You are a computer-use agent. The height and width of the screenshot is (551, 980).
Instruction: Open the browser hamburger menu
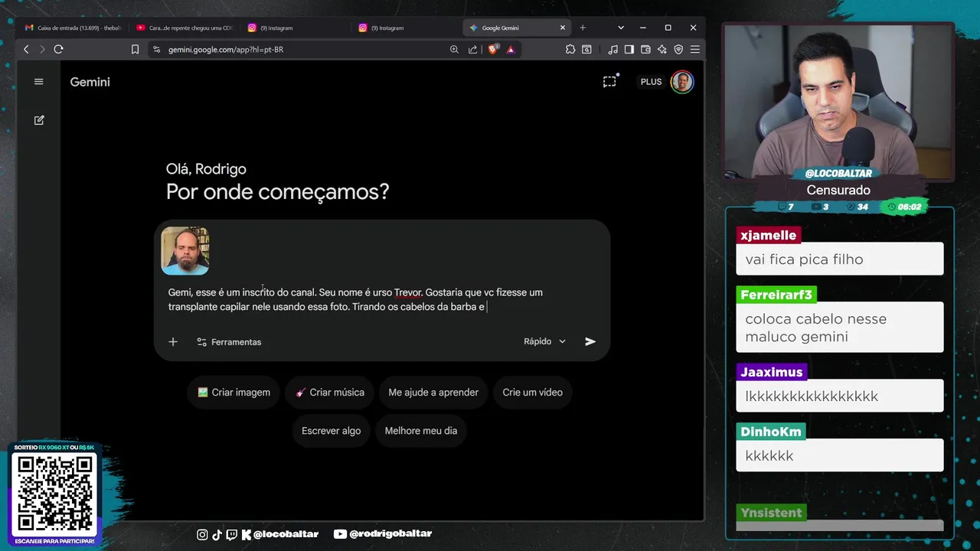coord(694,49)
